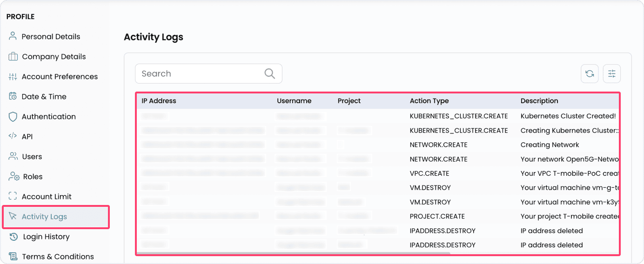Click the Authentication shield icon

tap(13, 117)
